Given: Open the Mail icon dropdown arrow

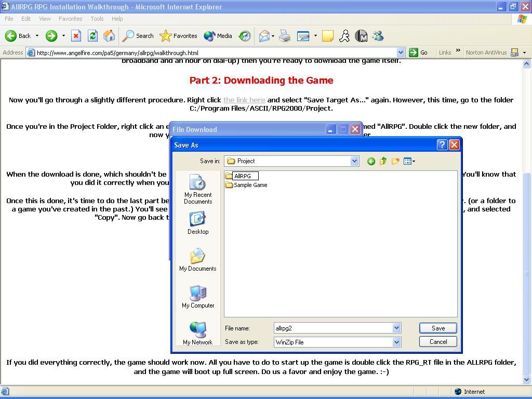Looking at the screenshot, I should coord(273,36).
